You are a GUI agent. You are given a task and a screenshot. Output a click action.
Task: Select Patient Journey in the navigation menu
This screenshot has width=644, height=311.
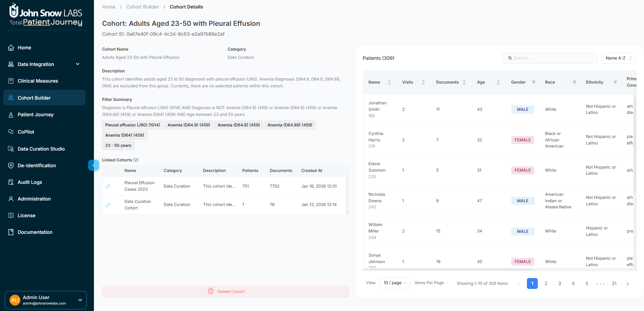point(35,115)
